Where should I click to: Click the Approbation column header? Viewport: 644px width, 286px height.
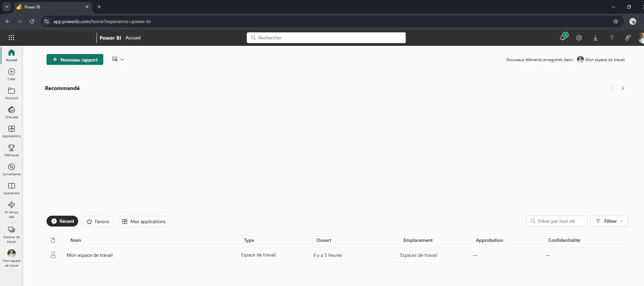click(x=489, y=240)
